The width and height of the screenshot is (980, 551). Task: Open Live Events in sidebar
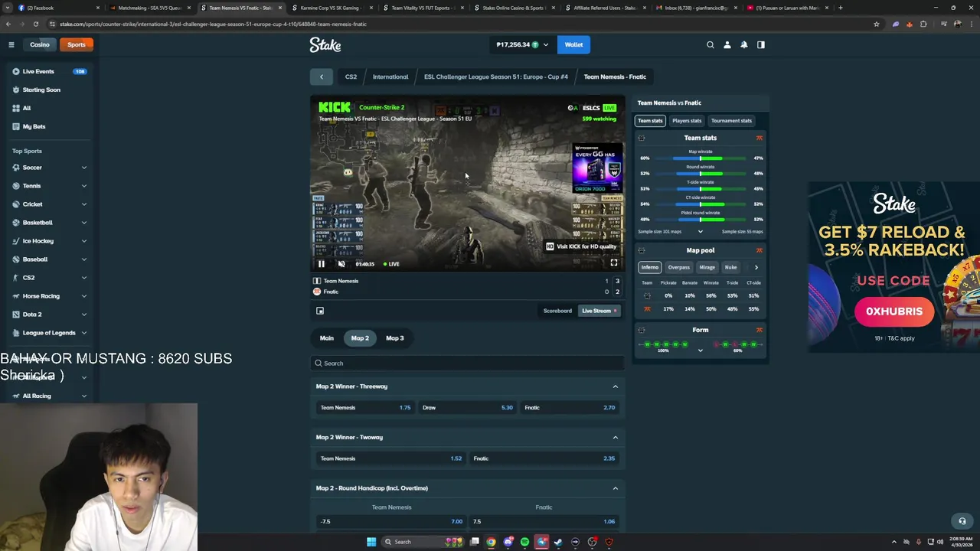pos(49,71)
